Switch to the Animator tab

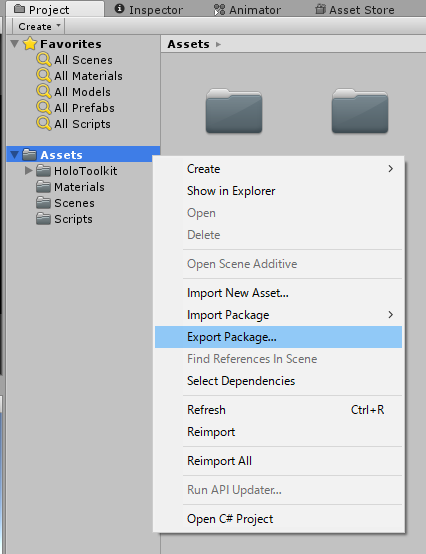tap(247, 10)
